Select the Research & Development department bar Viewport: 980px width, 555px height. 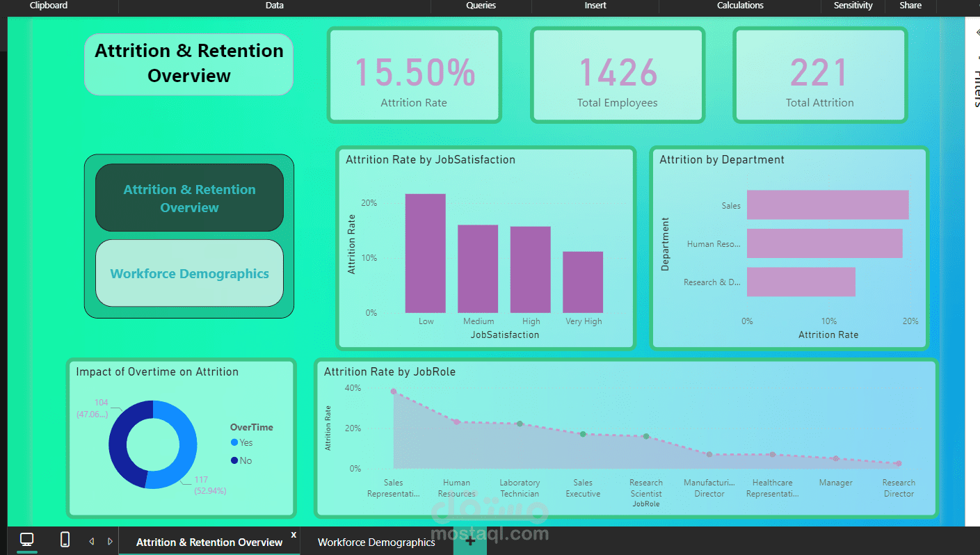coord(801,282)
